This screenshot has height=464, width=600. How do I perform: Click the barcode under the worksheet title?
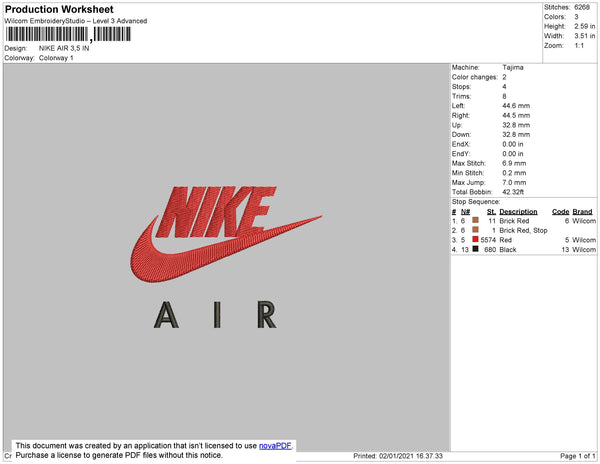(68, 34)
